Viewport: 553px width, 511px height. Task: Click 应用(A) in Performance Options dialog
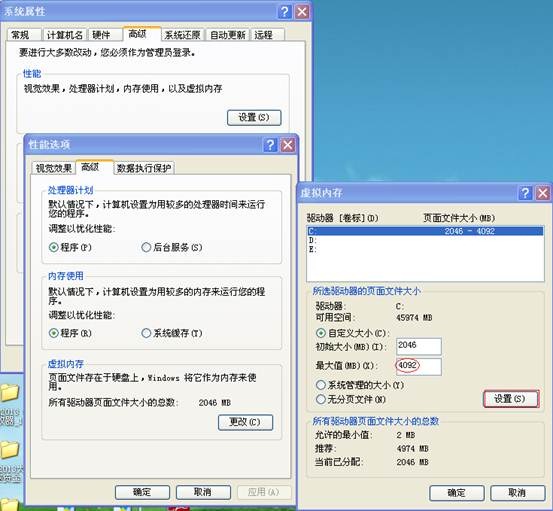tap(264, 492)
